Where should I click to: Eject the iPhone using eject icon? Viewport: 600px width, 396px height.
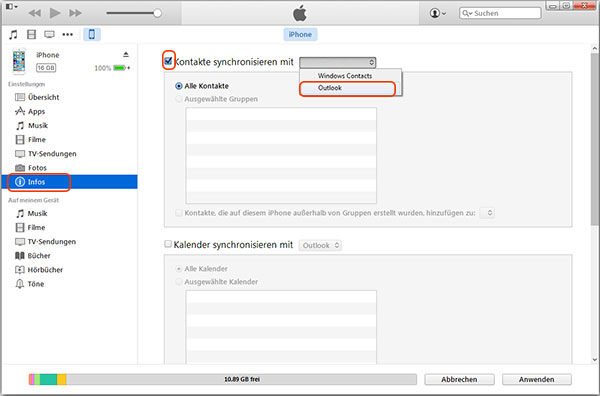pyautogui.click(x=126, y=55)
